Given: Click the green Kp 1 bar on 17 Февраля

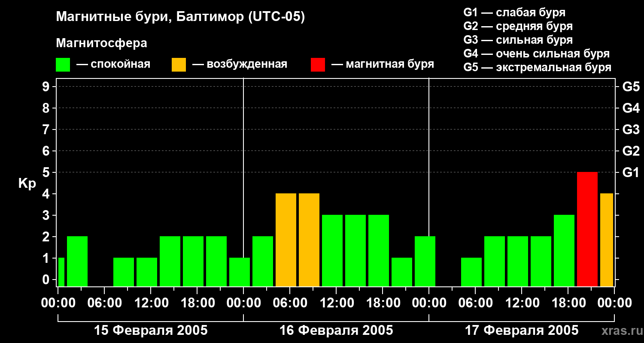Looking at the screenshot, I should [x=471, y=272].
